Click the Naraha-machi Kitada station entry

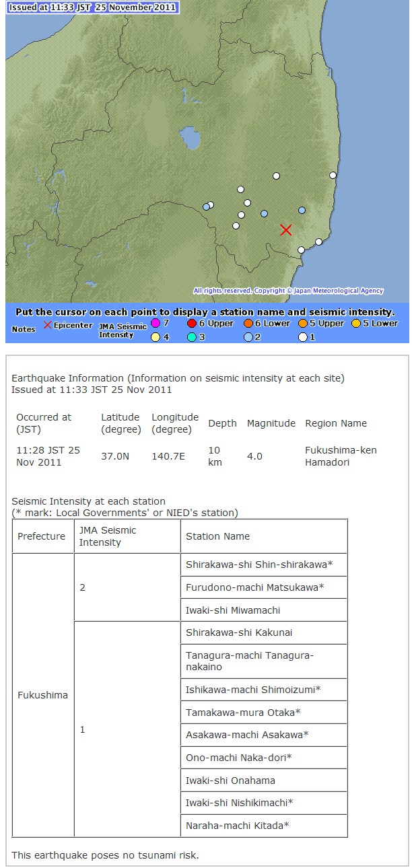point(264,825)
